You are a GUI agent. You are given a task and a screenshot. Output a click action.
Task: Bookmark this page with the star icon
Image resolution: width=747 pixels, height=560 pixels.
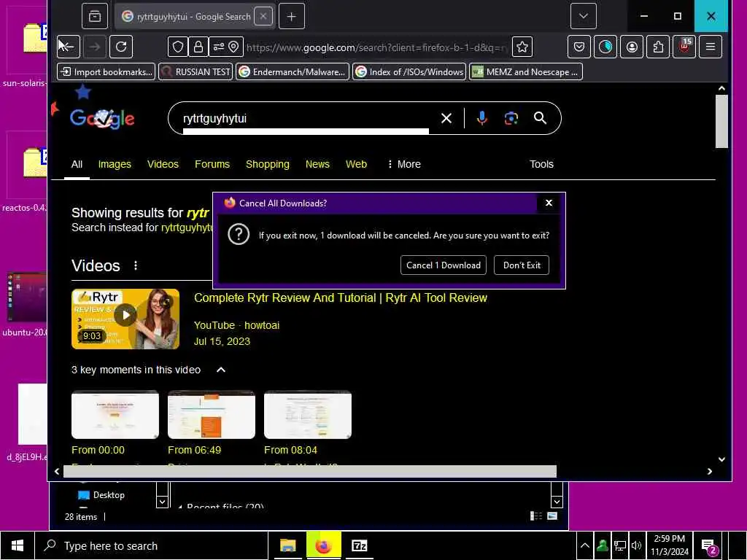click(522, 47)
